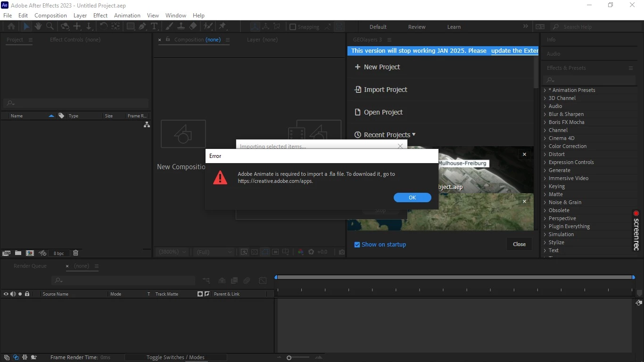Screen dimensions: 644x362
Task: Toggle the Layer Switches pane icon
Action: click(x=7, y=357)
